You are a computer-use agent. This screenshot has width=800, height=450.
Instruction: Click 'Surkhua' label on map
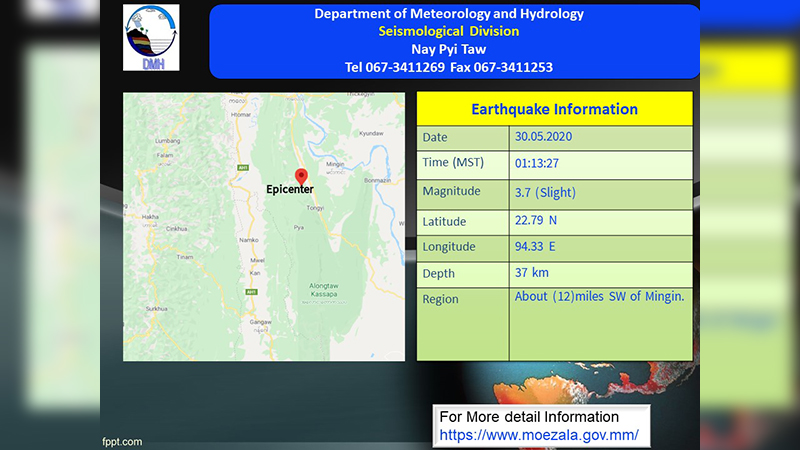coord(157,309)
